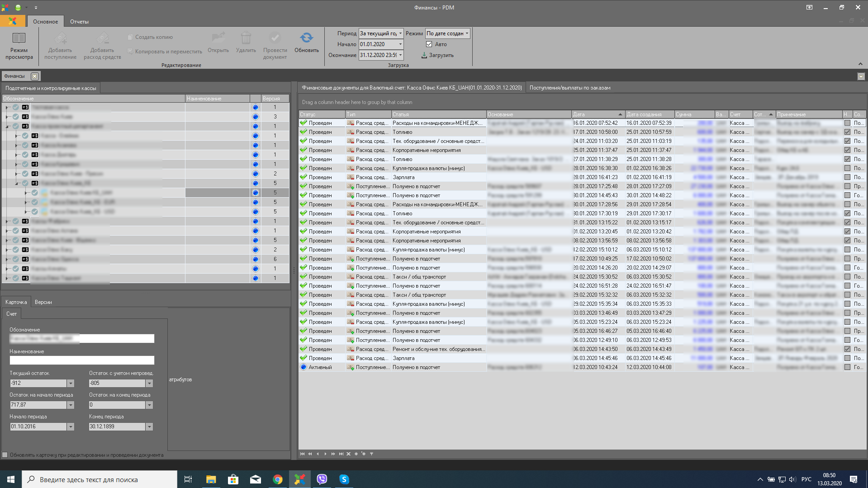Toggle the Авто checkbox
The width and height of the screenshot is (868, 488).
point(429,44)
